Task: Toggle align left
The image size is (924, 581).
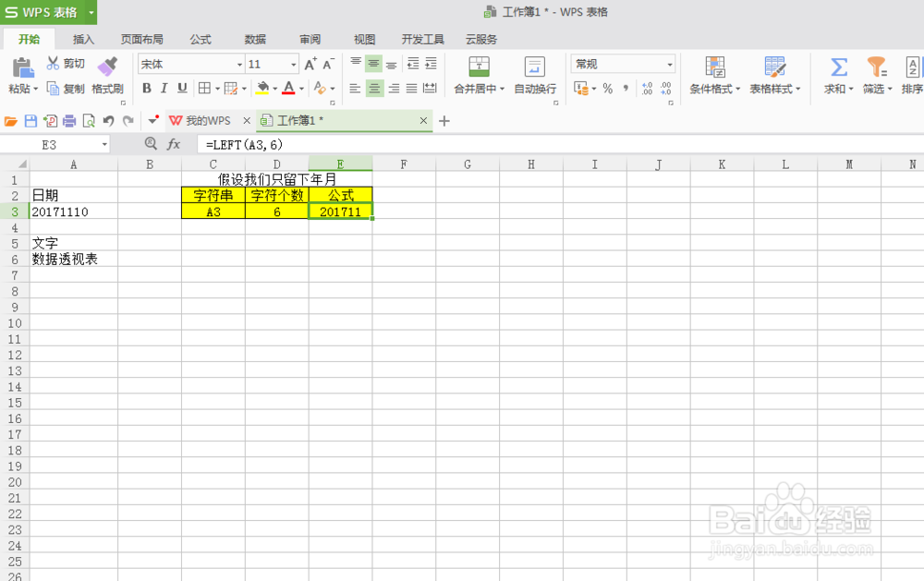Action: click(355, 89)
